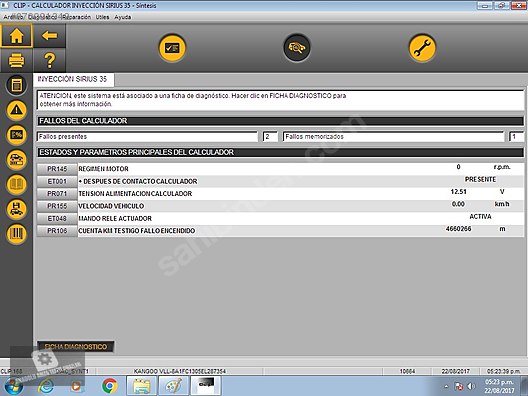
Task: Select the vehicle commands sidebar icon
Action: point(16,160)
